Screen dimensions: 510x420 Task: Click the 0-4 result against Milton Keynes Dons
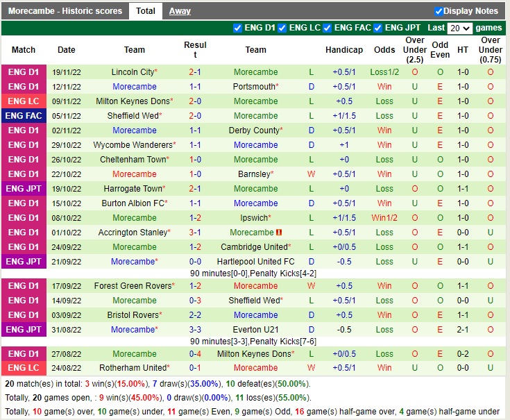(x=195, y=353)
